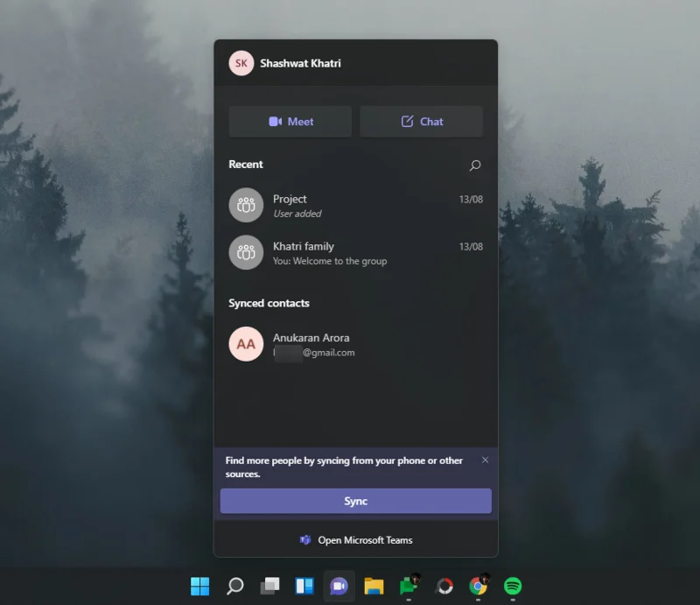Dismiss the phone sync suggestion banner

485,459
